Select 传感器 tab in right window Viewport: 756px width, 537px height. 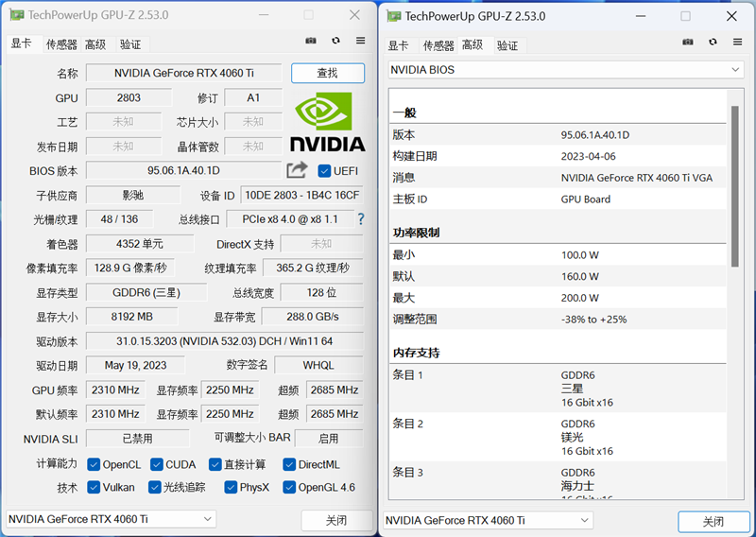pos(438,45)
